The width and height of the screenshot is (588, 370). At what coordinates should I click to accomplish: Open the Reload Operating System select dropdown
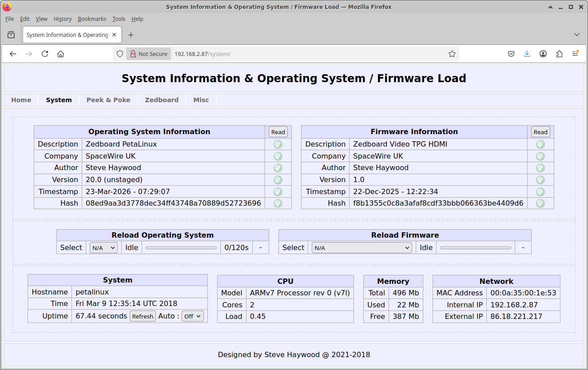pyautogui.click(x=103, y=248)
